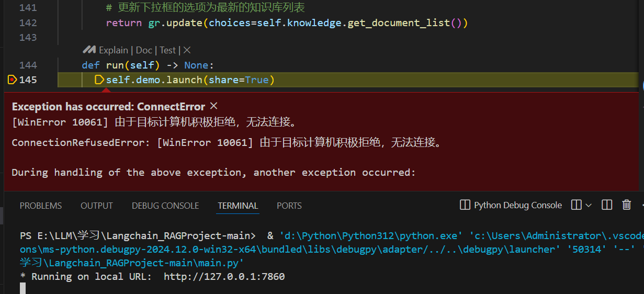Switch to the PROBLEMS tab
Viewport: 644px width, 294px height.
point(41,206)
